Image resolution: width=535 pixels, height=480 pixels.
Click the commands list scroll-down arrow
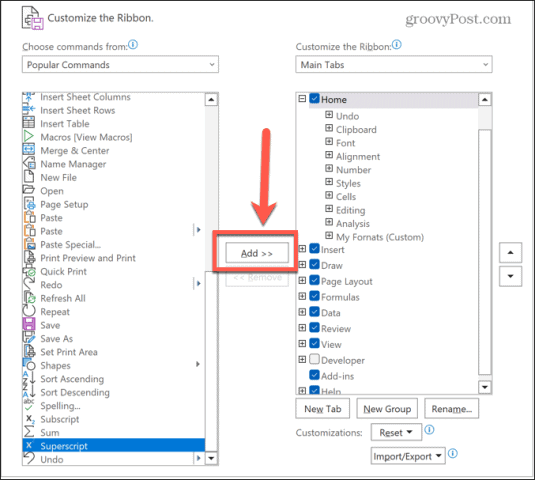[211, 458]
